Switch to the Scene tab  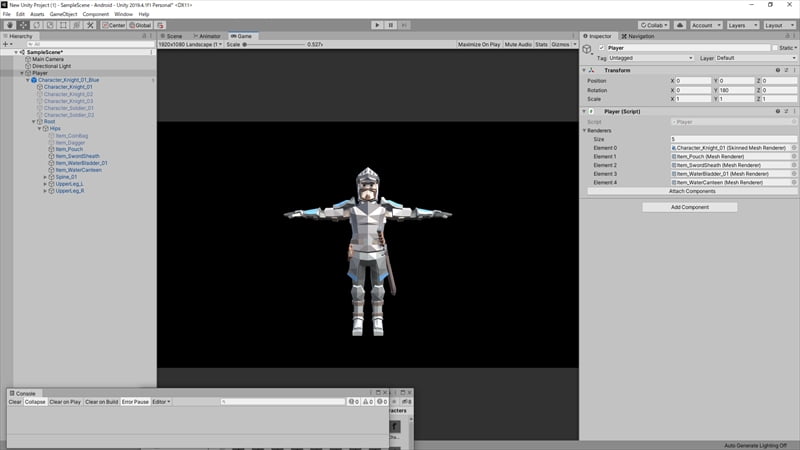click(x=171, y=36)
